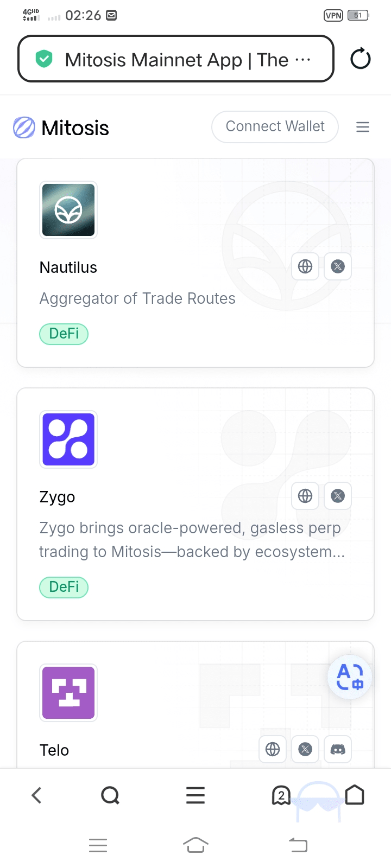This screenshot has height=868, width=391.
Task: Open Nautilus X (Twitter) profile icon
Action: 338,266
